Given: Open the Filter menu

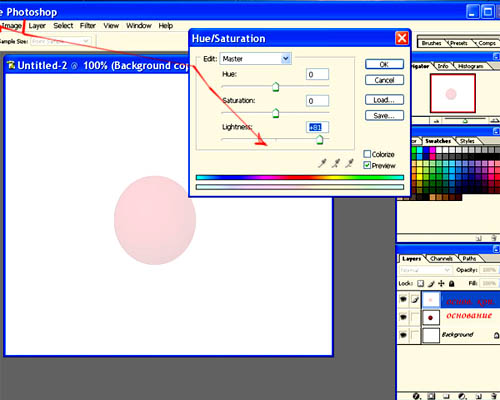Looking at the screenshot, I should point(88,26).
